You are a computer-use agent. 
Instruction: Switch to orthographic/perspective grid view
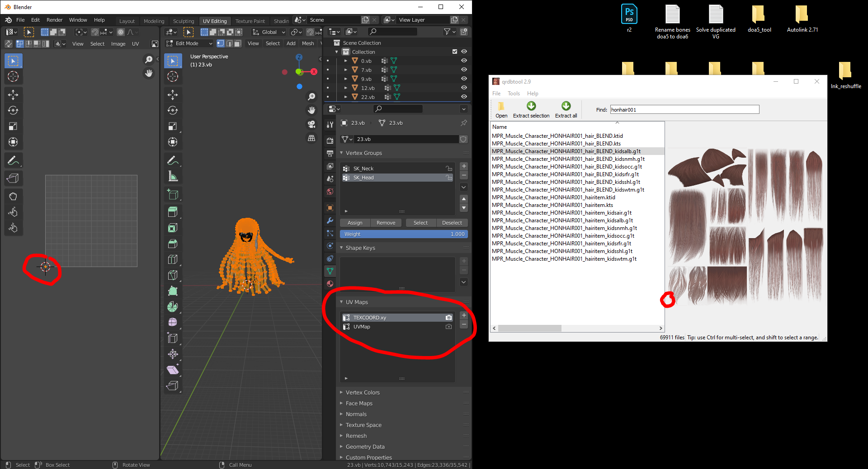click(311, 138)
